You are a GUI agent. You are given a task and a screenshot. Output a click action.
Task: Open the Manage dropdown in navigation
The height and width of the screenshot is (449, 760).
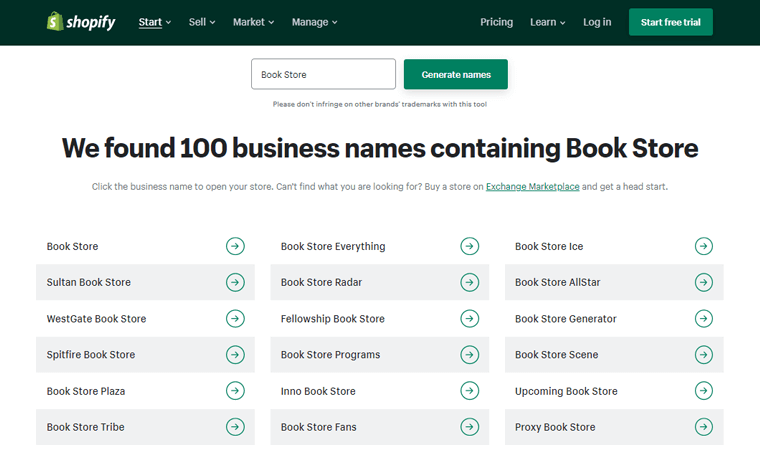coord(313,22)
